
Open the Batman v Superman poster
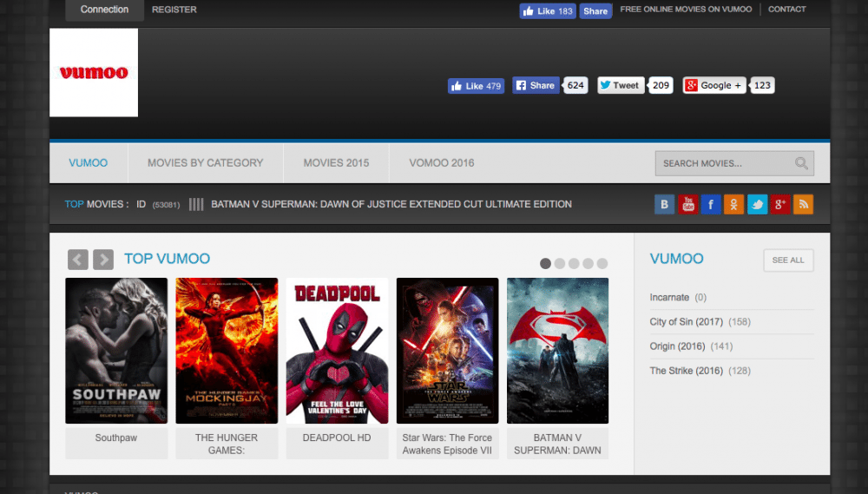(557, 351)
